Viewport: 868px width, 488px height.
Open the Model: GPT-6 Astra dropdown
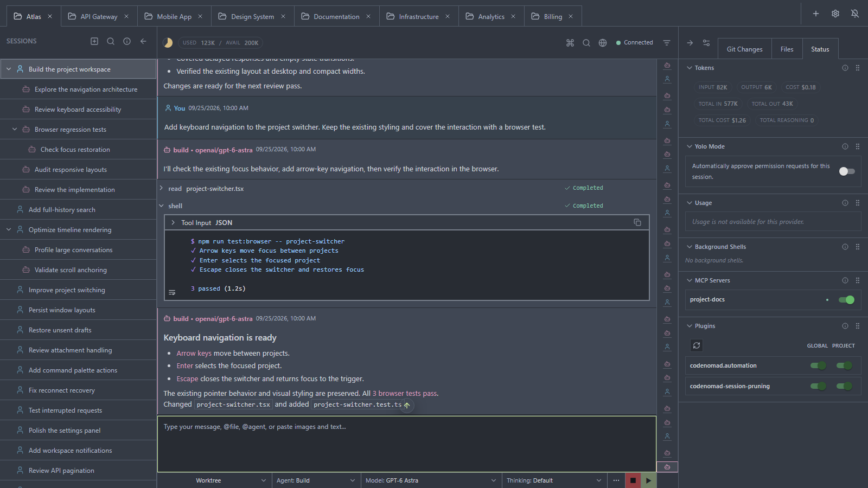[431, 480]
